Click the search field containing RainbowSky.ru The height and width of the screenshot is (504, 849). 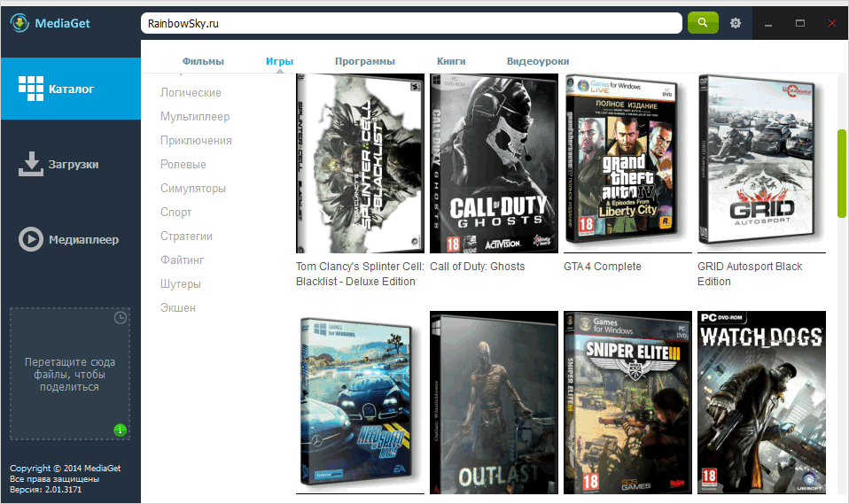(411, 23)
